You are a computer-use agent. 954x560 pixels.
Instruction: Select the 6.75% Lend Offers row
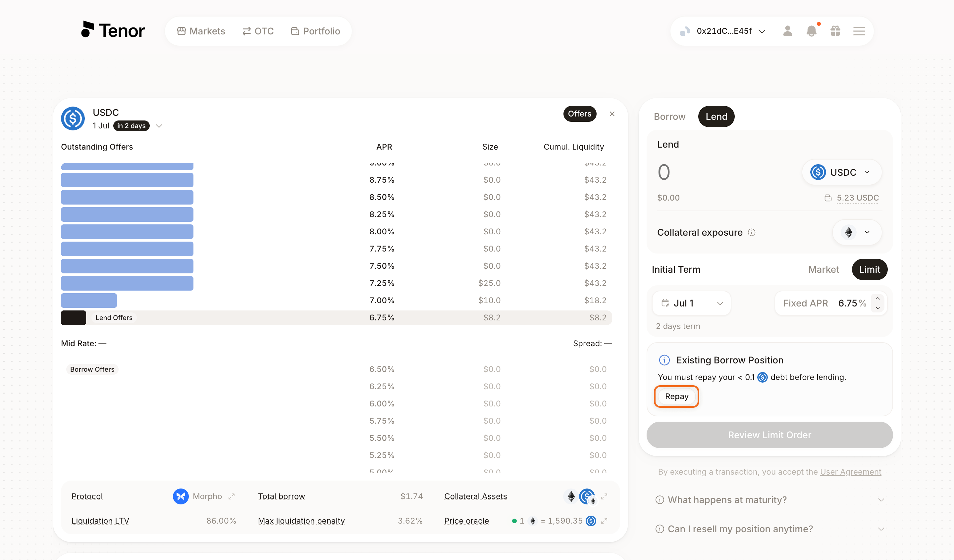pyautogui.click(x=337, y=318)
